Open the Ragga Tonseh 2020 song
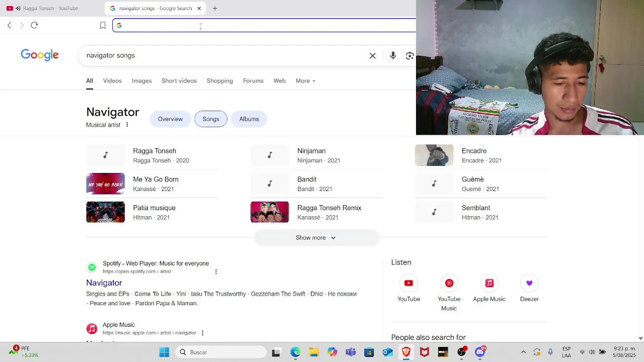This screenshot has width=644, height=362. 152,155
